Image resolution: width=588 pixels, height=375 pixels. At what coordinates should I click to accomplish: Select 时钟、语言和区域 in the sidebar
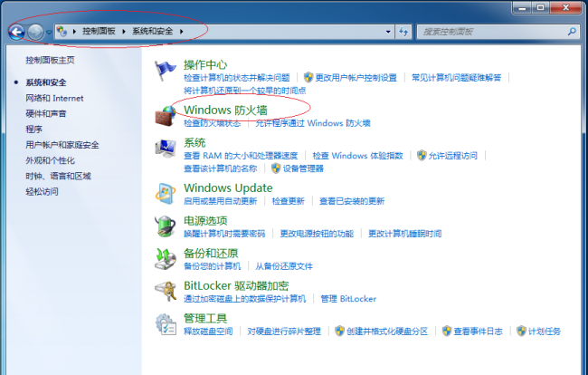click(x=58, y=176)
